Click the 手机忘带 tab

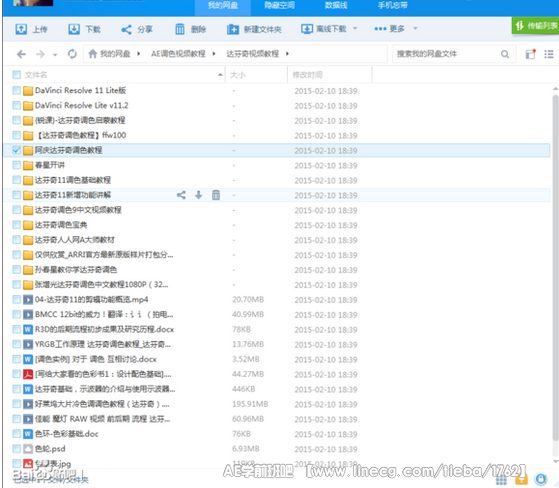pos(393,6)
